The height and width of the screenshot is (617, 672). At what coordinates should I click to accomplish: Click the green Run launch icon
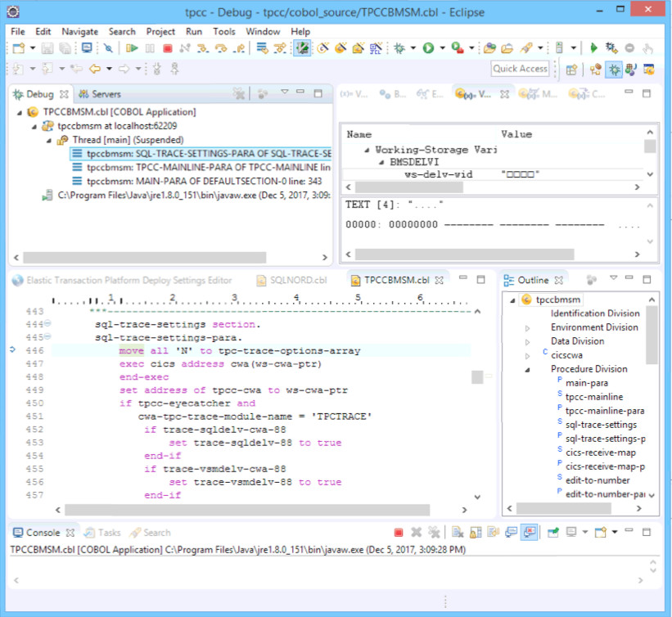pos(428,48)
